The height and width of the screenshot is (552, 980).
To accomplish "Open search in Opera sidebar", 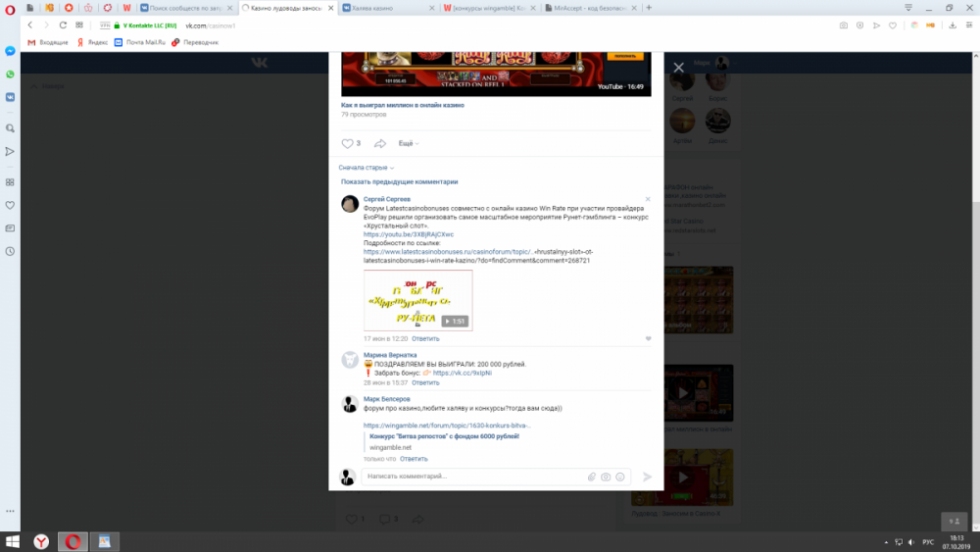I will click(x=10, y=128).
